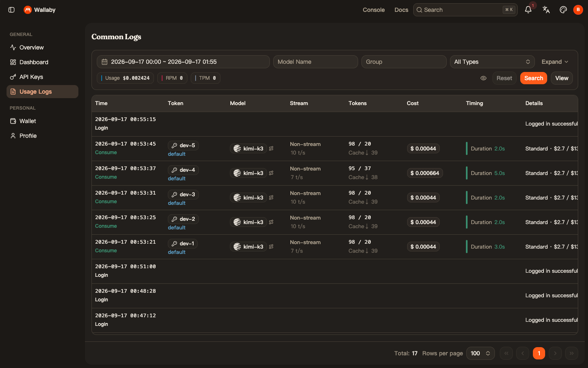
Task: Click the Wallaby logo
Action: pyautogui.click(x=28, y=10)
